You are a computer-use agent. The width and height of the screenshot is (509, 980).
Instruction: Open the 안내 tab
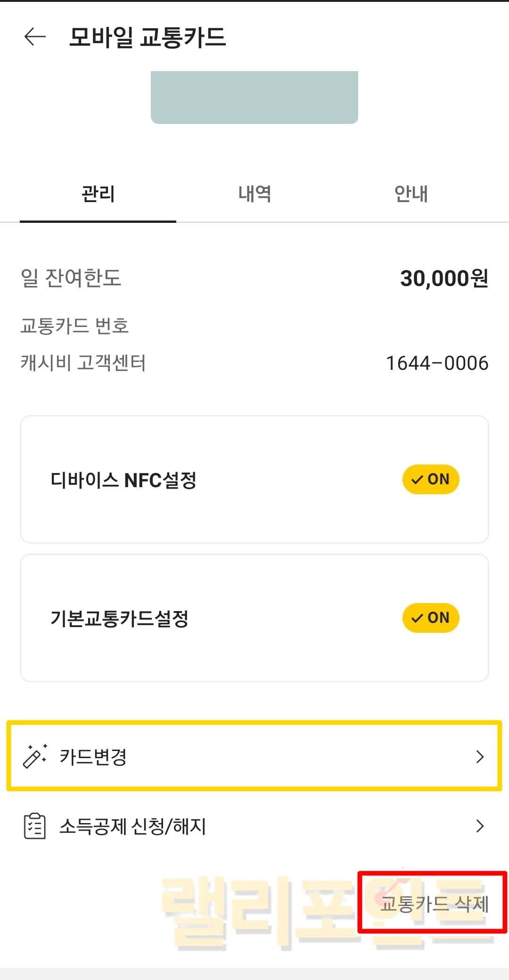point(411,194)
